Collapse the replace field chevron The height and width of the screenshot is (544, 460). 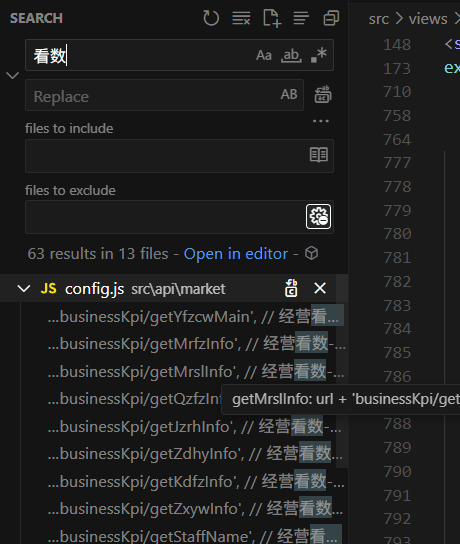click(12, 75)
